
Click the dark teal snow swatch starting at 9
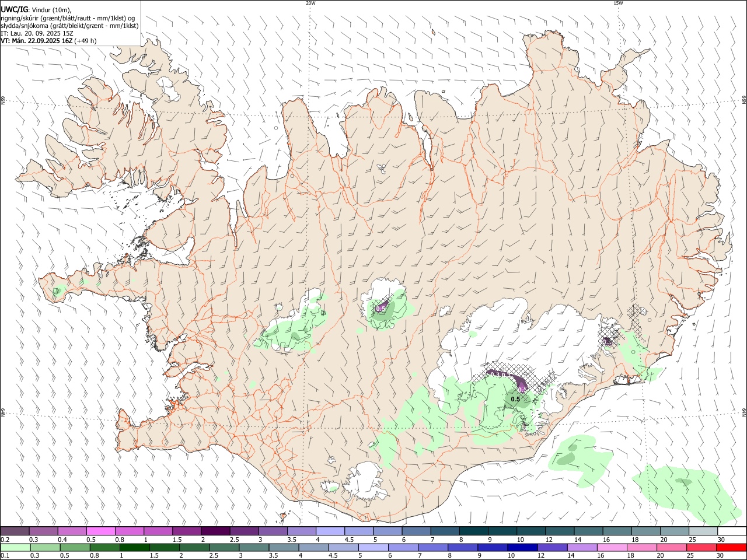[x=502, y=531]
